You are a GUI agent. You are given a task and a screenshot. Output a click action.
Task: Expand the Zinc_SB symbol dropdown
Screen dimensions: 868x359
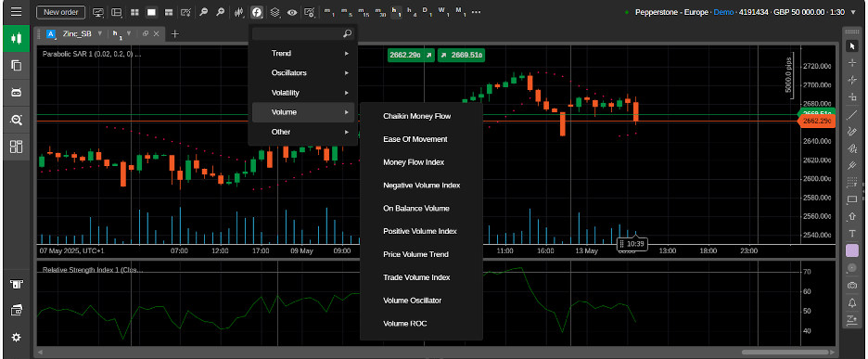pos(99,33)
